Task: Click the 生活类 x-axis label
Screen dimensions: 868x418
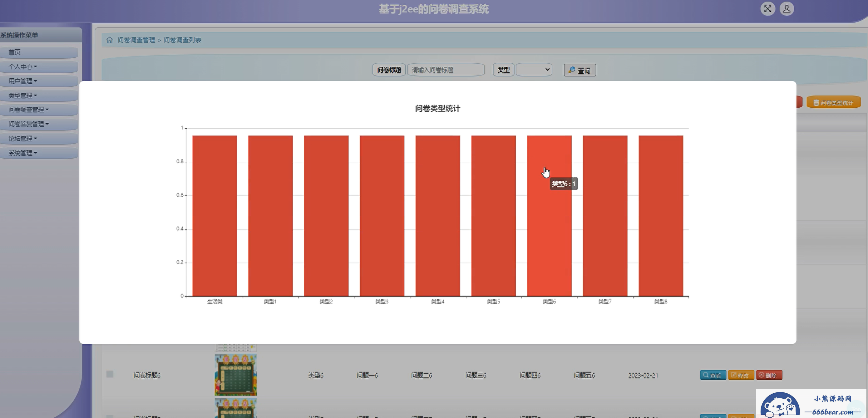Action: pyautogui.click(x=215, y=302)
